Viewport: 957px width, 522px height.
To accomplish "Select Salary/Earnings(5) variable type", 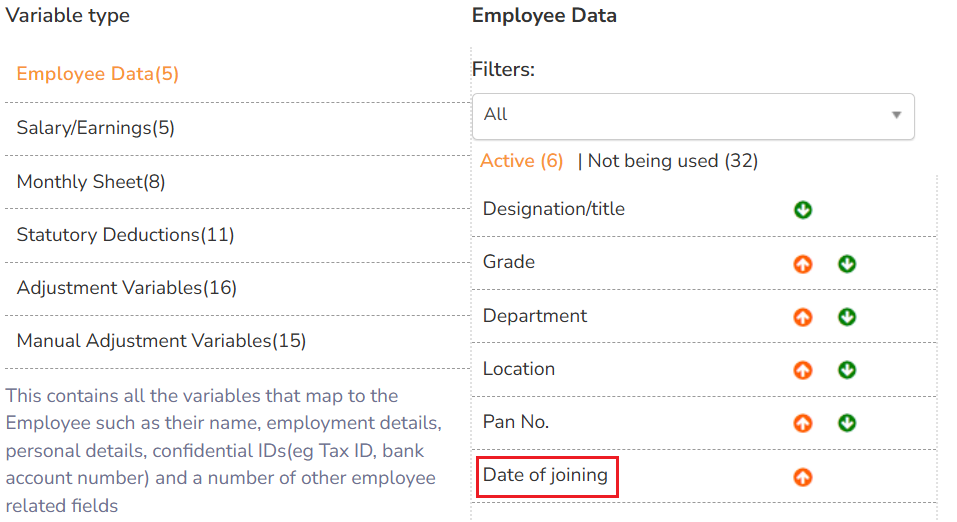I will tap(96, 128).
